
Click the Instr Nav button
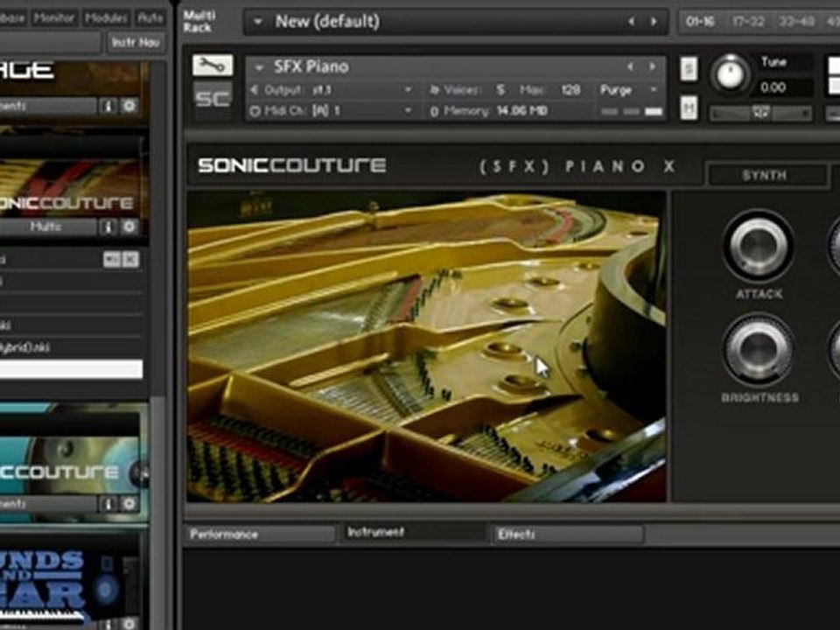pyautogui.click(x=136, y=42)
